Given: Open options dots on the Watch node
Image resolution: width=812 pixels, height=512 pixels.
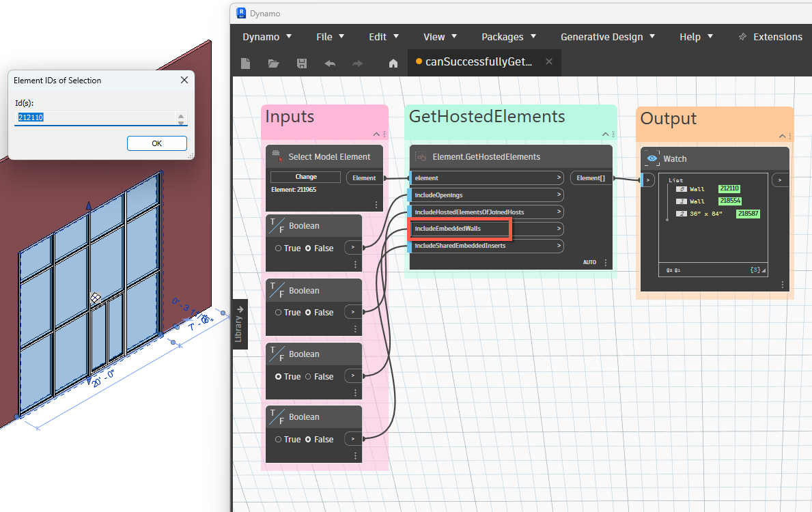Looking at the screenshot, I should tap(782, 285).
